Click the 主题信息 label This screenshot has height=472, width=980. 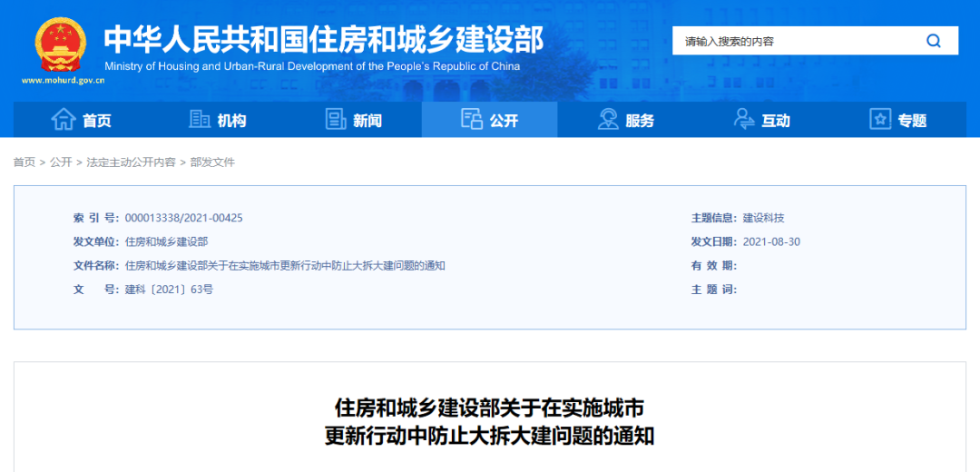click(714, 218)
